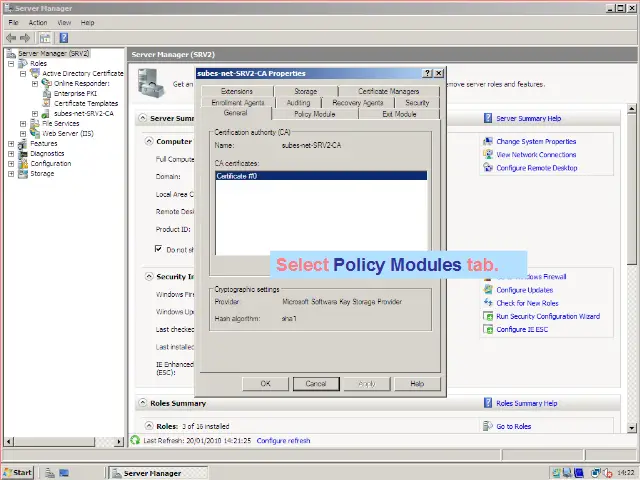
Task: Select the Policy Module tab
Action: [x=315, y=114]
